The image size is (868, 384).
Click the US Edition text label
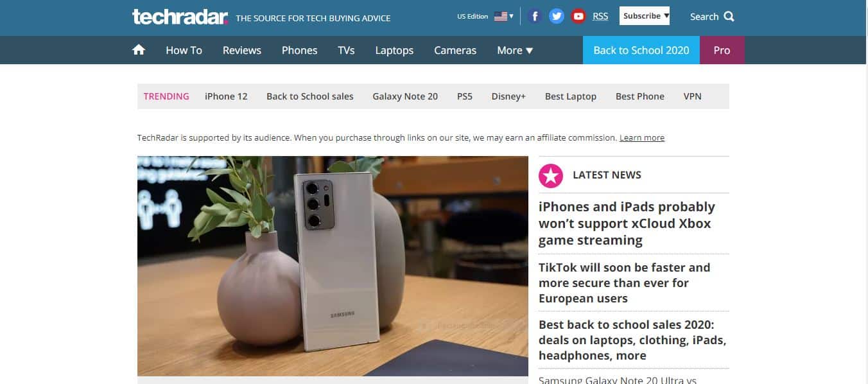coord(473,17)
